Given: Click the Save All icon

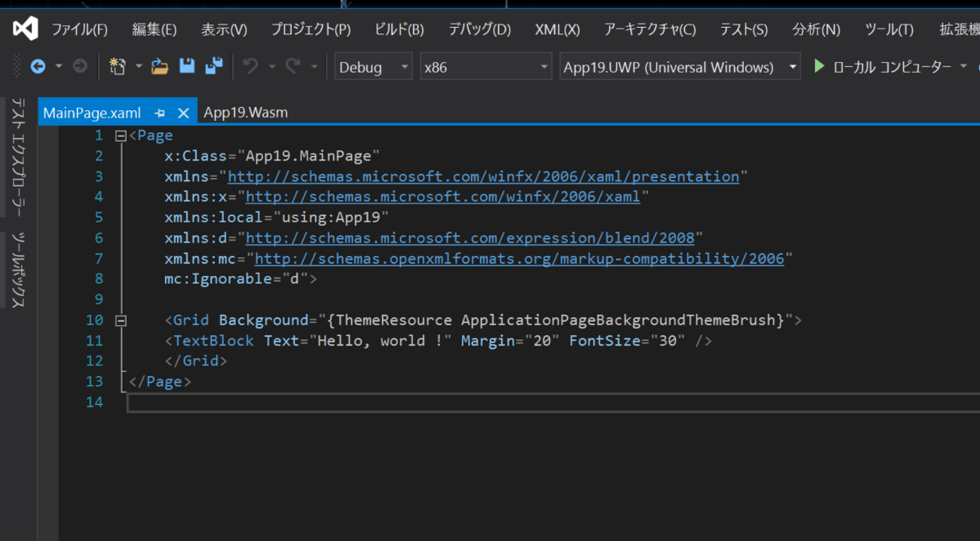Looking at the screenshot, I should [x=214, y=66].
